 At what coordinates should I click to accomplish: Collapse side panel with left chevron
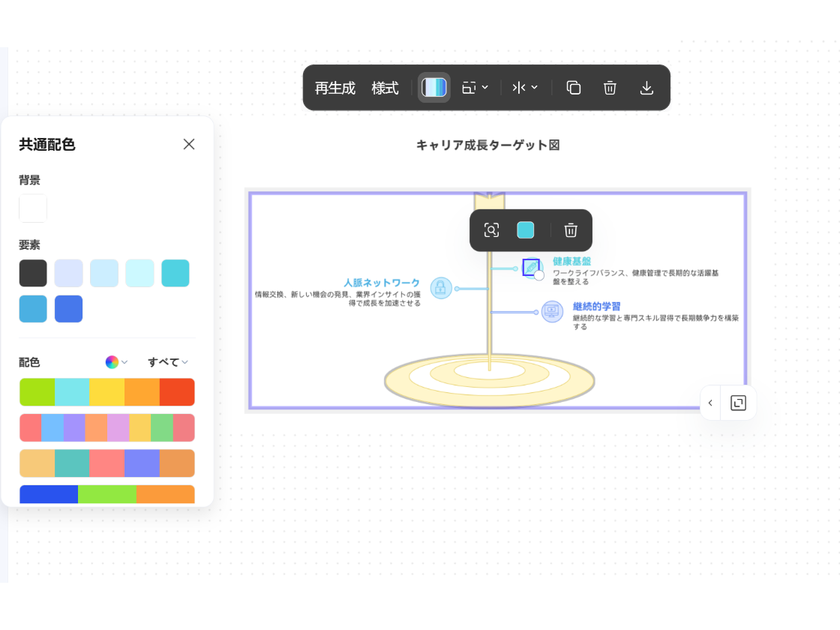coord(710,403)
